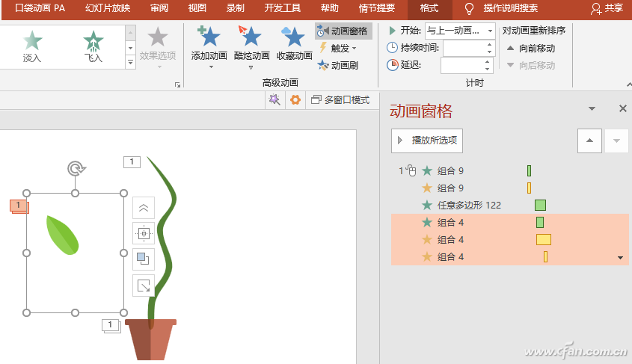Viewport: 632px width, 364px height.
Task: Expand the animation gallery more arrow
Action: click(130, 63)
